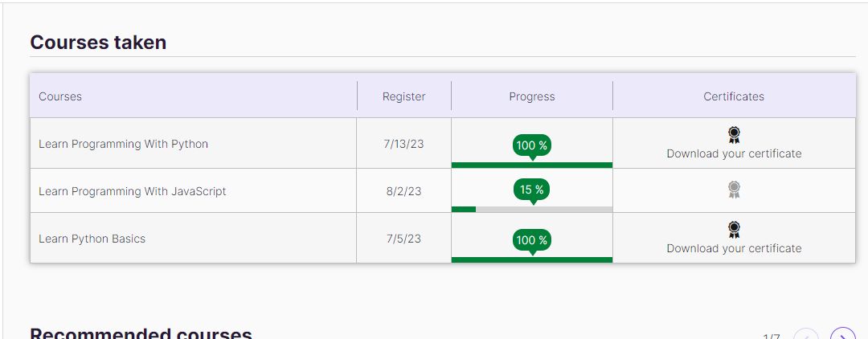
Task: Go to next recommended courses page arrow
Action: click(x=843, y=334)
